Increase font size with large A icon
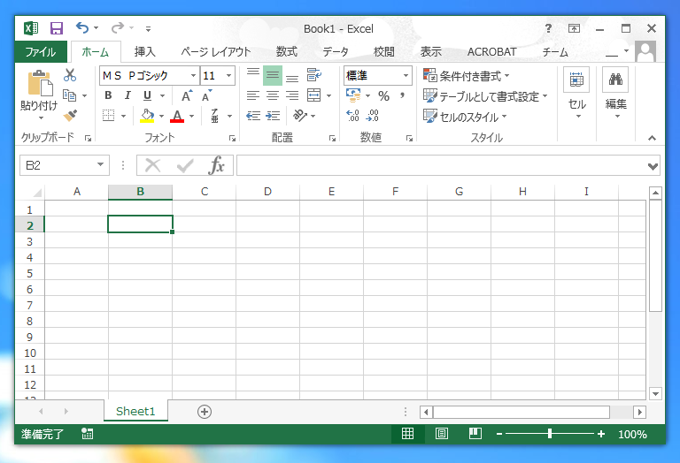Screen dimensions: 680x463 pos(186,96)
